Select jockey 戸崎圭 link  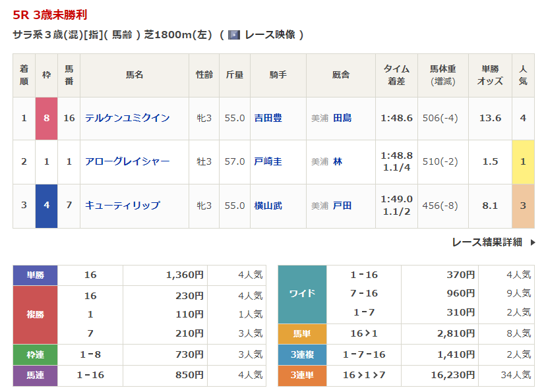point(268,161)
